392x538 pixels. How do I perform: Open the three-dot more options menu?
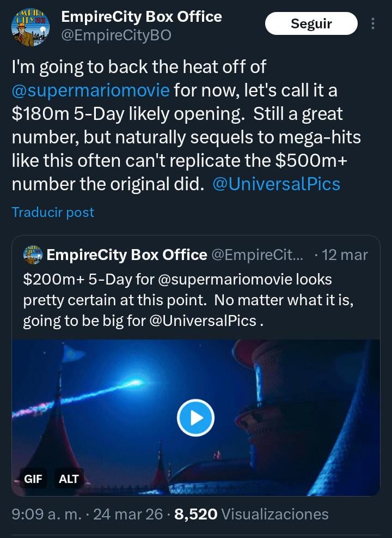click(x=373, y=24)
